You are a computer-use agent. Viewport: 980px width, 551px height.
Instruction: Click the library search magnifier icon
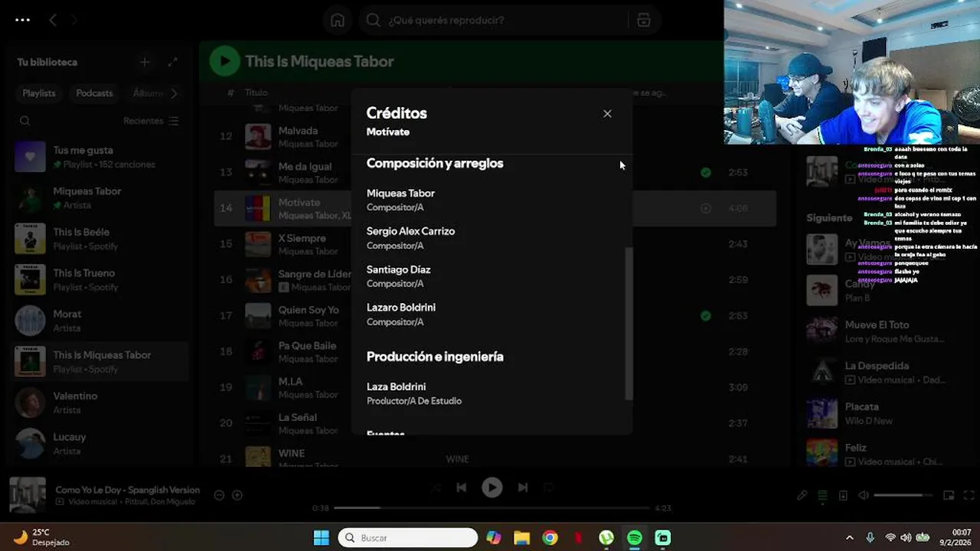click(25, 121)
